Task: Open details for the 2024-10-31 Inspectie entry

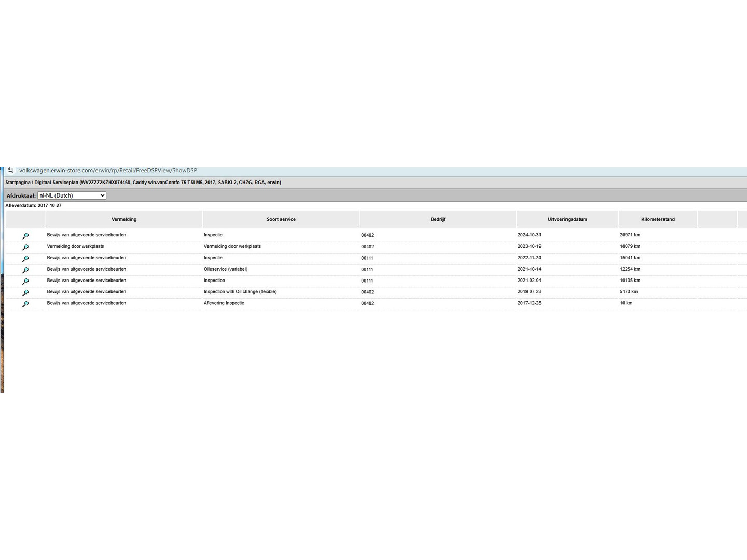Action: 25,236
